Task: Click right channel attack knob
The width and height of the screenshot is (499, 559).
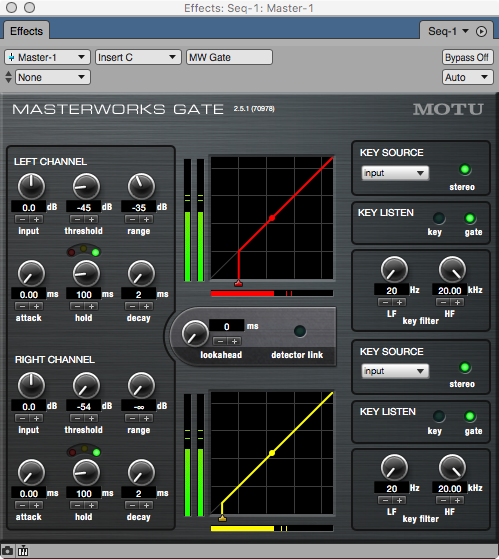Action: click(x=31, y=473)
